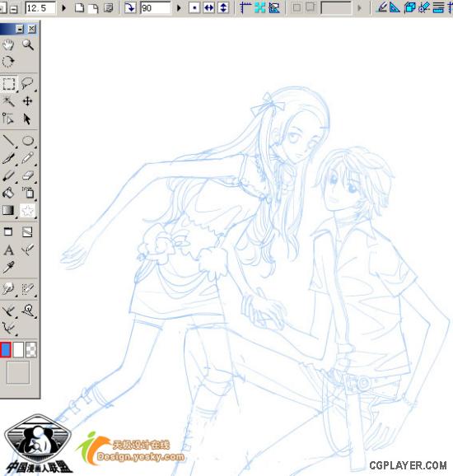Expand the Lasso tool submenu triangle
This screenshot has height=476, width=453.
(x=35, y=91)
